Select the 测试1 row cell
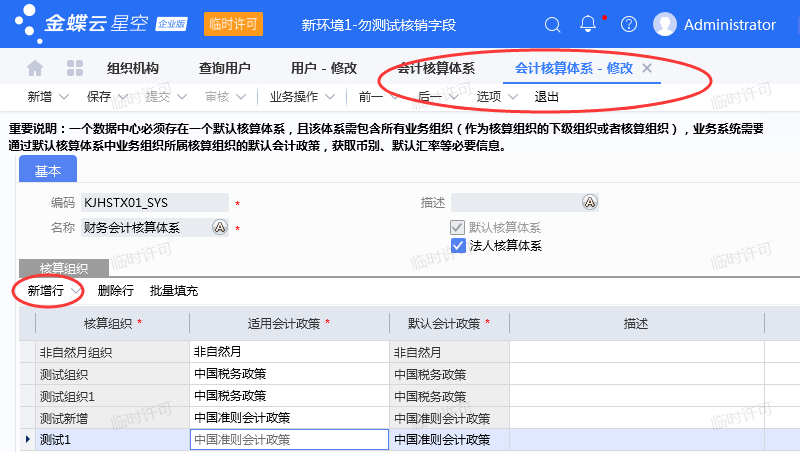Viewport: 800px width, 452px height. tap(113, 439)
